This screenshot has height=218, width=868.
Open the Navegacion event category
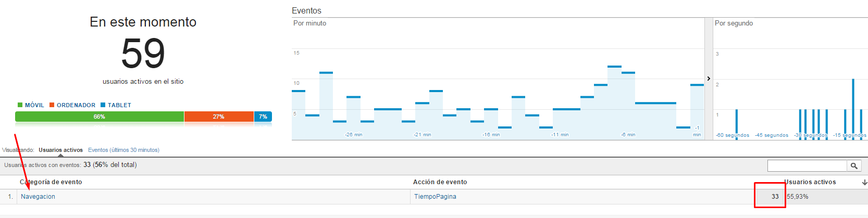[x=38, y=197]
